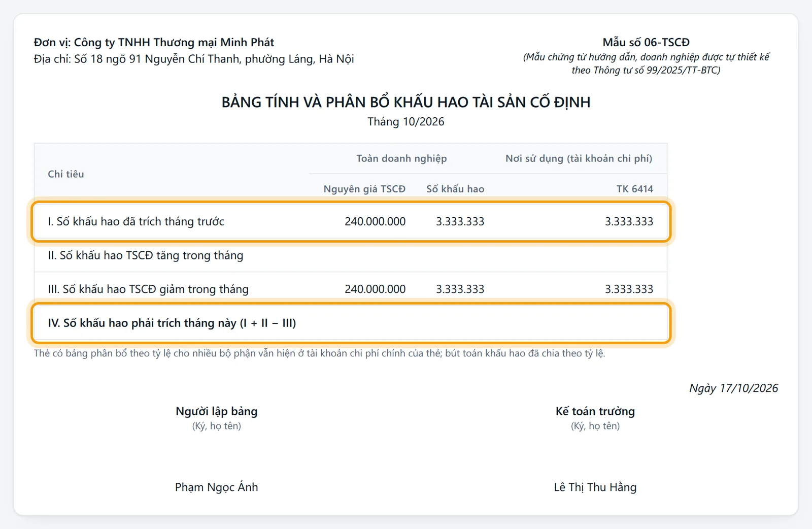Click 240.000.000 in row III
812x529 pixels.
tap(375, 289)
